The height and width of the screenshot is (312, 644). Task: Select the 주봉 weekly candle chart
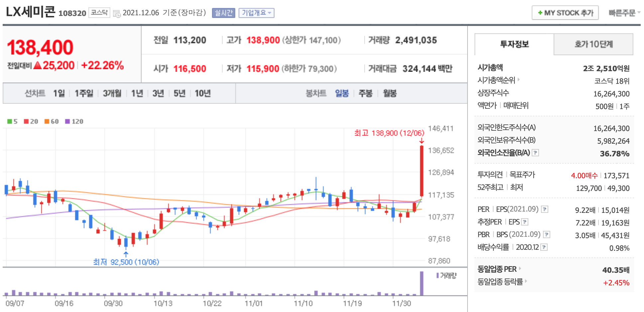tap(366, 93)
